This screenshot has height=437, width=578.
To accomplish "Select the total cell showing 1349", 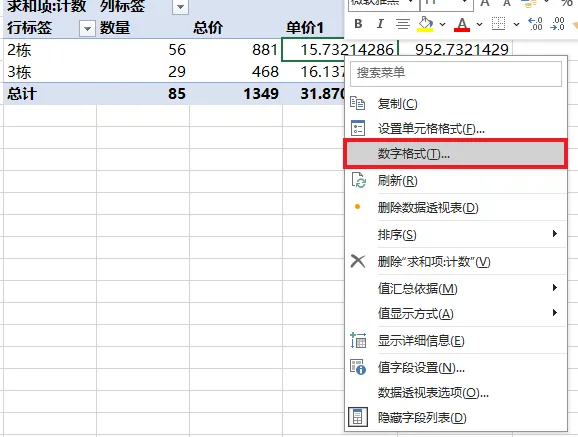I will [236, 94].
